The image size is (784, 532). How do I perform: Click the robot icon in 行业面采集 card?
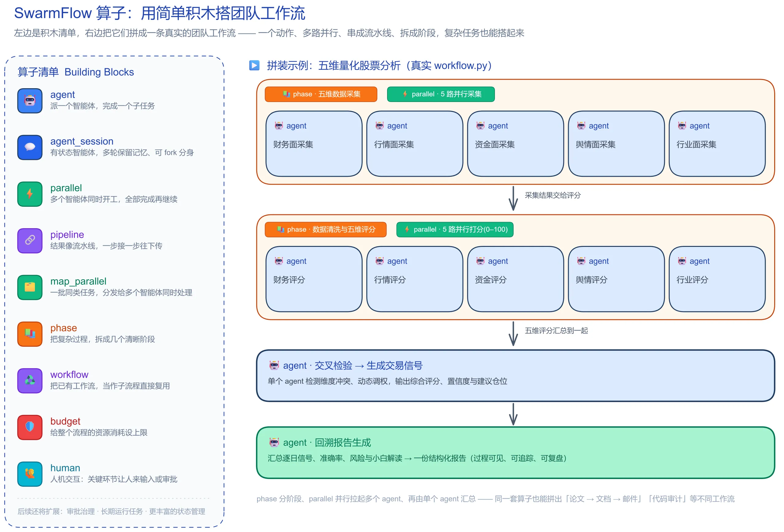(682, 126)
